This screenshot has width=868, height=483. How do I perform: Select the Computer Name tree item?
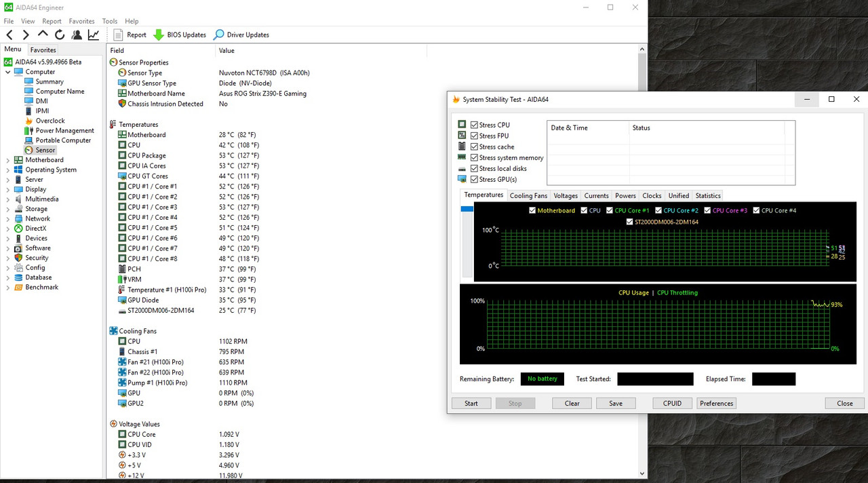(60, 92)
